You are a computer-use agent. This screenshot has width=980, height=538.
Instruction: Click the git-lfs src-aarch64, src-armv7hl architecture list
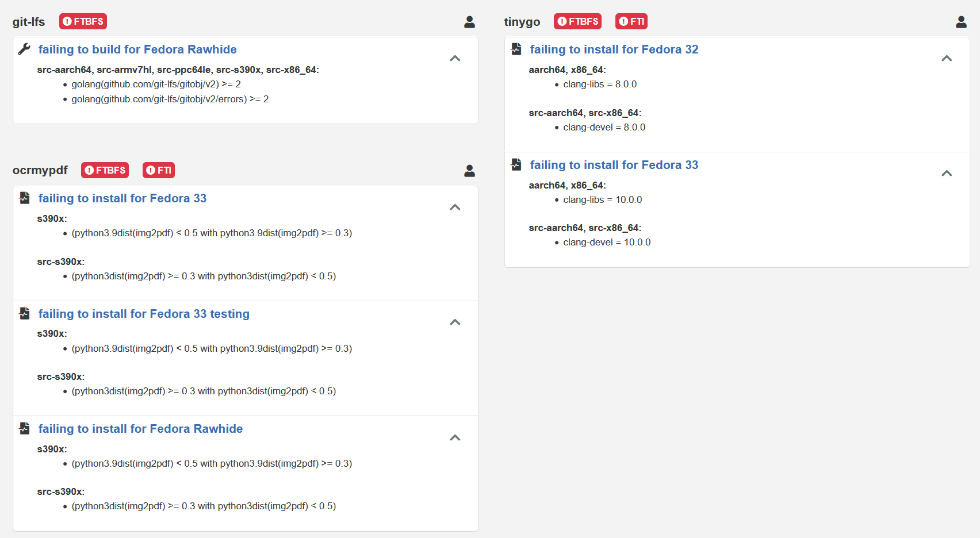[x=178, y=70]
